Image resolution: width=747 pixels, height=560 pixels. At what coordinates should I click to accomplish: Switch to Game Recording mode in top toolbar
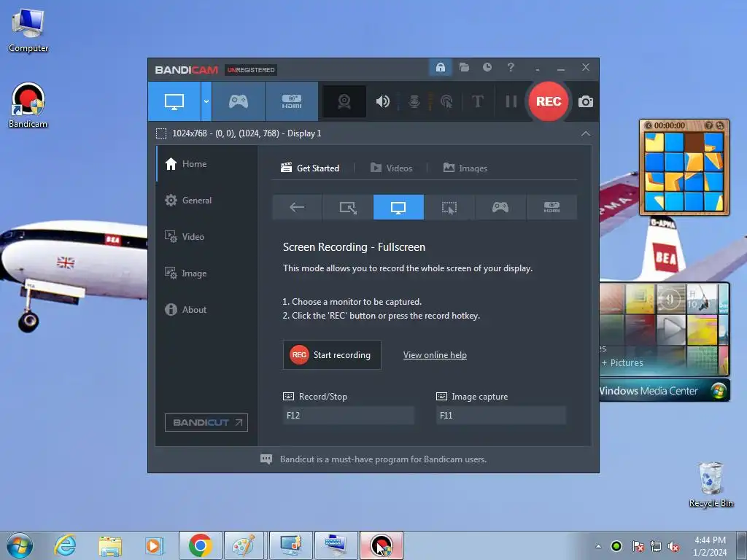239,101
